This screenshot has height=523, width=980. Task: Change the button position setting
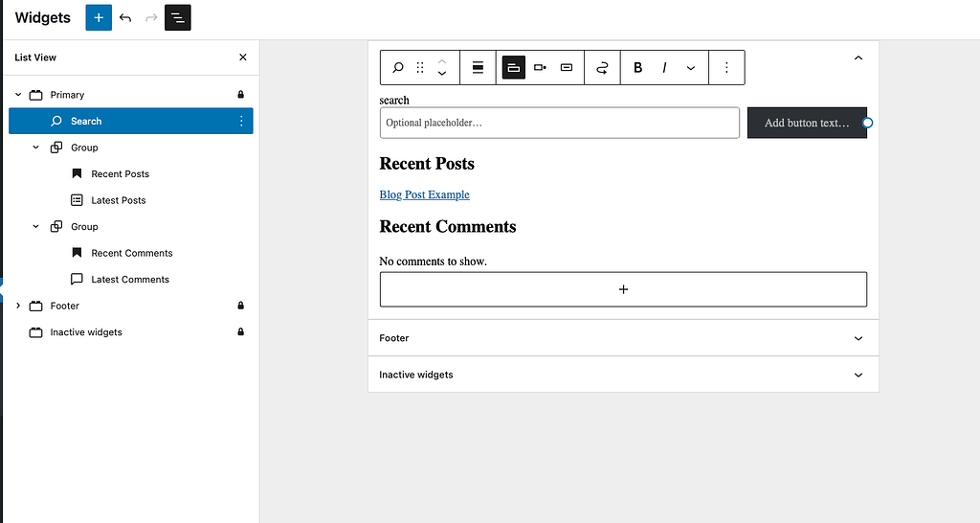pos(540,68)
